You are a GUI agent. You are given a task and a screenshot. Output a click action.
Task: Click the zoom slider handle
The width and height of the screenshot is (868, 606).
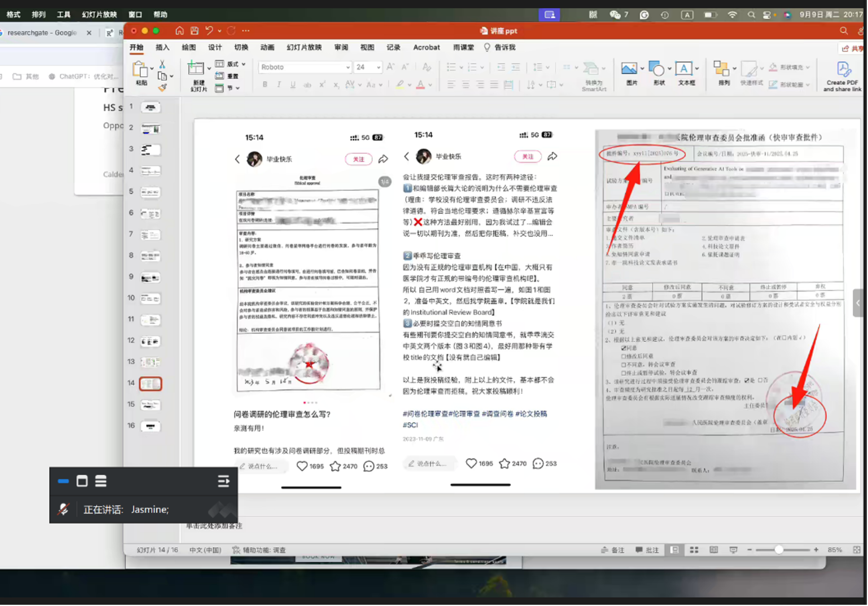(779, 550)
